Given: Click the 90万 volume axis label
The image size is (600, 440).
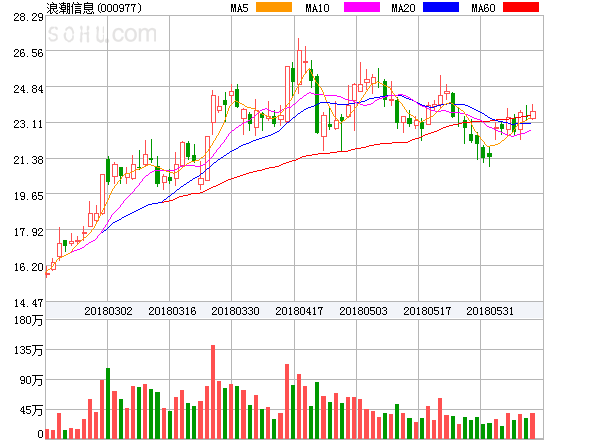Looking at the screenshot, I should (x=31, y=380).
